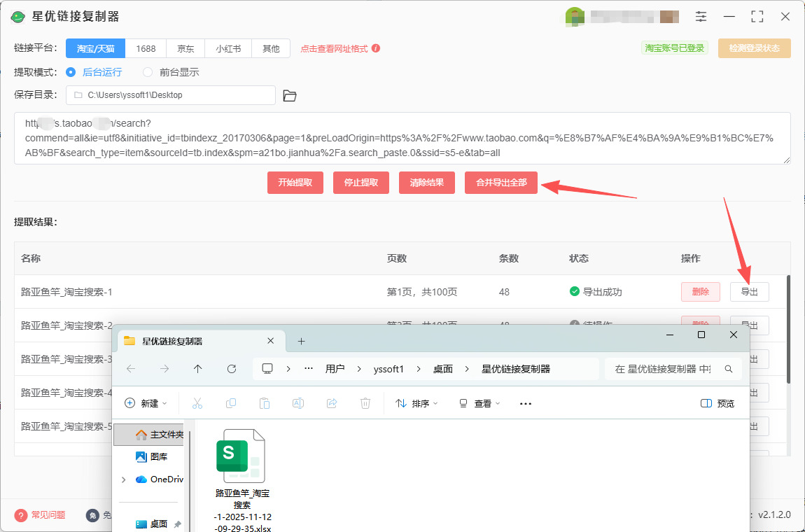Delete the 路亚鱼竿_淘宝搜索-1 row
The image size is (805, 532).
700,292
